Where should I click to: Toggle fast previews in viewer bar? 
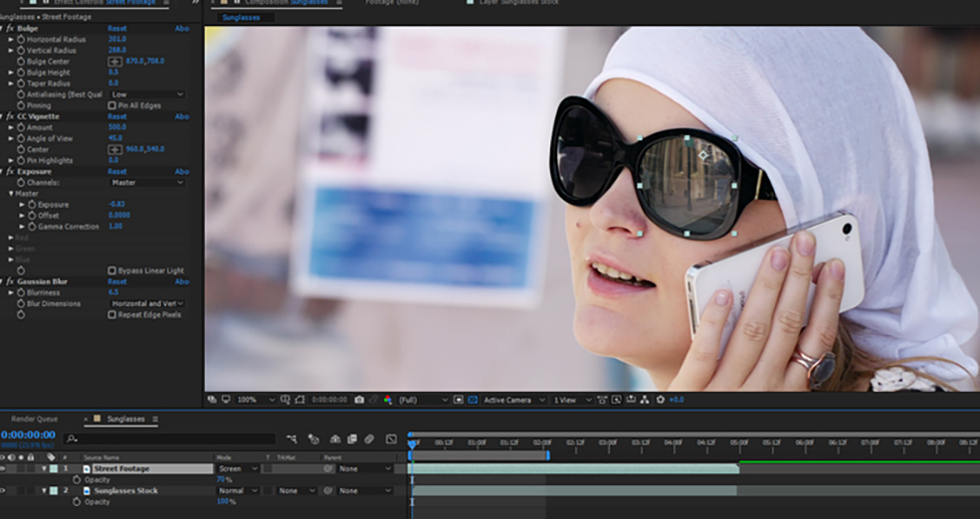coord(616,400)
